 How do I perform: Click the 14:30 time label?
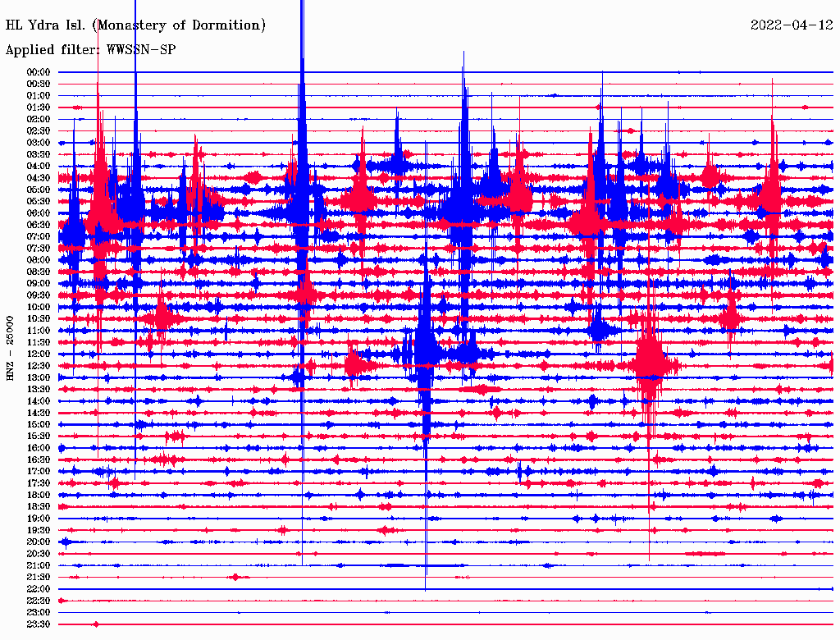click(38, 413)
